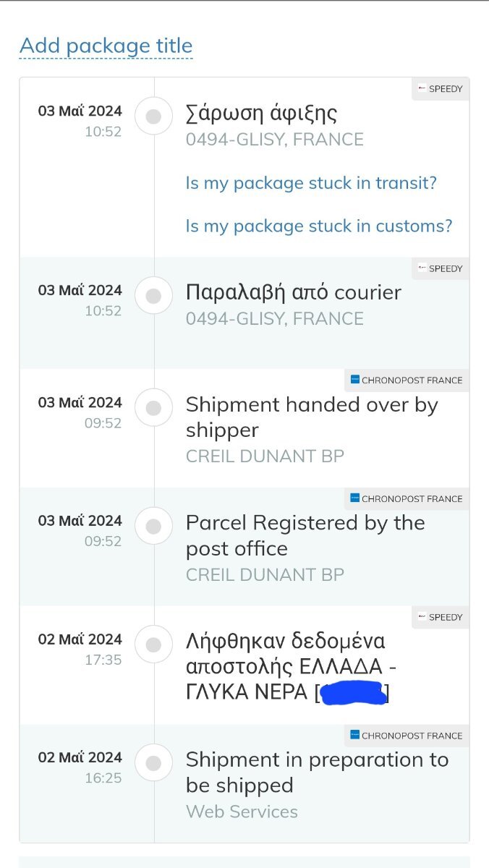489x868 pixels.
Task: Select timeline dot for Λήφθηκαν δεδομένα αποστολής
Action: tap(153, 644)
